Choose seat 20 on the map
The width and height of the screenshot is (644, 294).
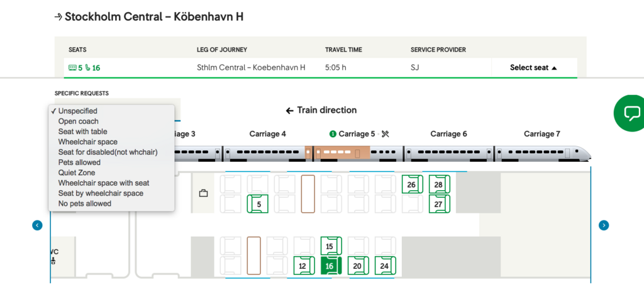coord(357,266)
